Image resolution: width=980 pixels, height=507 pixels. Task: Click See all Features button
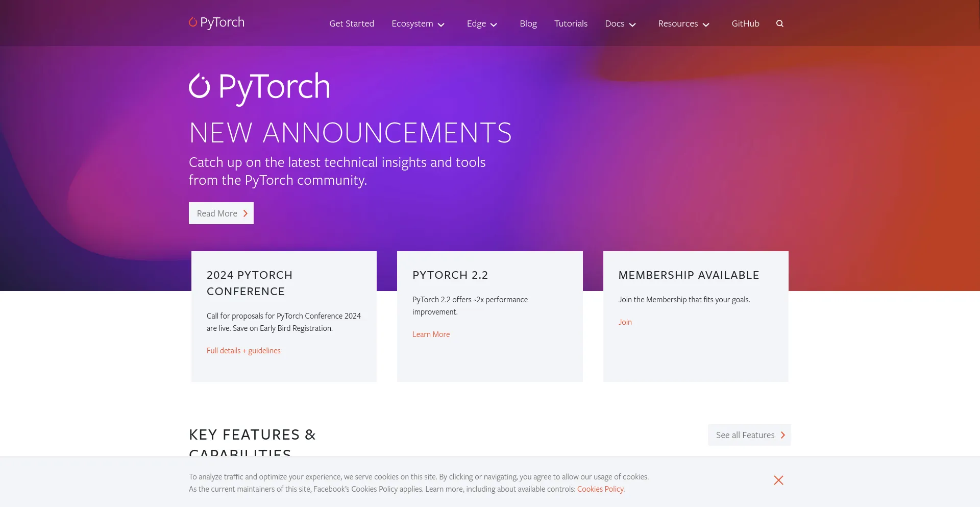tap(749, 435)
